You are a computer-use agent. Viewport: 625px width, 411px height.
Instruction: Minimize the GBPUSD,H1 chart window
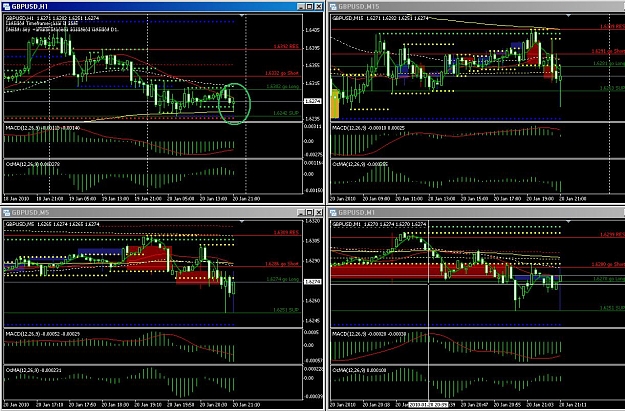pyautogui.click(x=301, y=6)
